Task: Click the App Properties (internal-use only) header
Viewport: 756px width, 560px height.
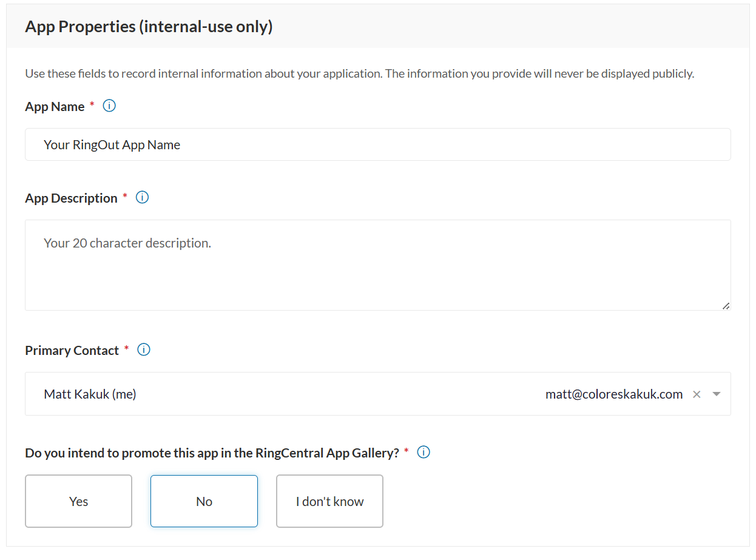Action: (x=149, y=27)
